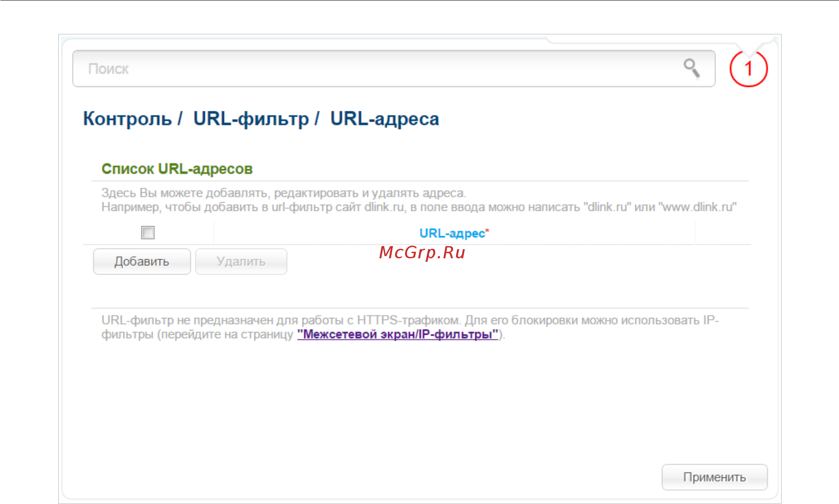Click the Добавить button
The height and width of the screenshot is (504, 839).
coord(142,261)
